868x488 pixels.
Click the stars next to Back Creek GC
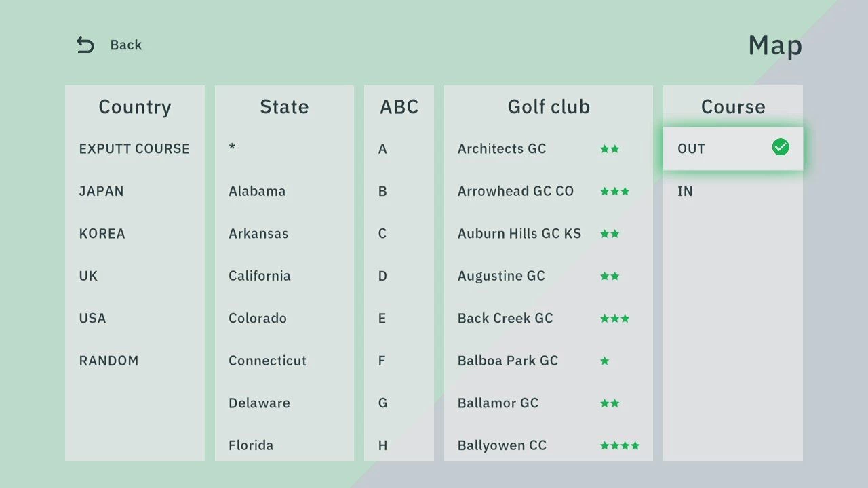point(614,318)
